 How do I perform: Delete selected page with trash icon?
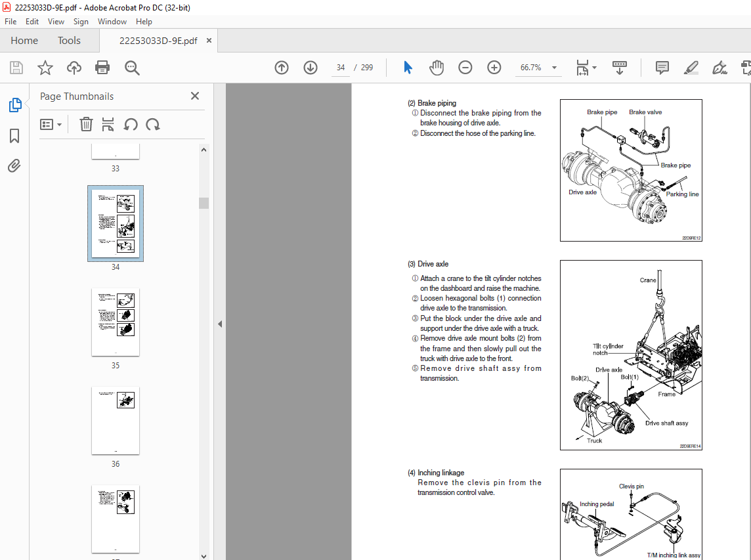tap(86, 125)
